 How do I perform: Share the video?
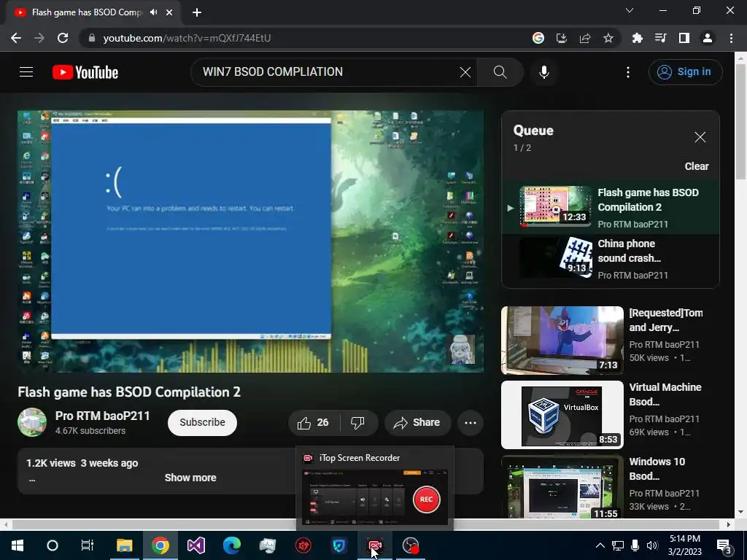[417, 422]
